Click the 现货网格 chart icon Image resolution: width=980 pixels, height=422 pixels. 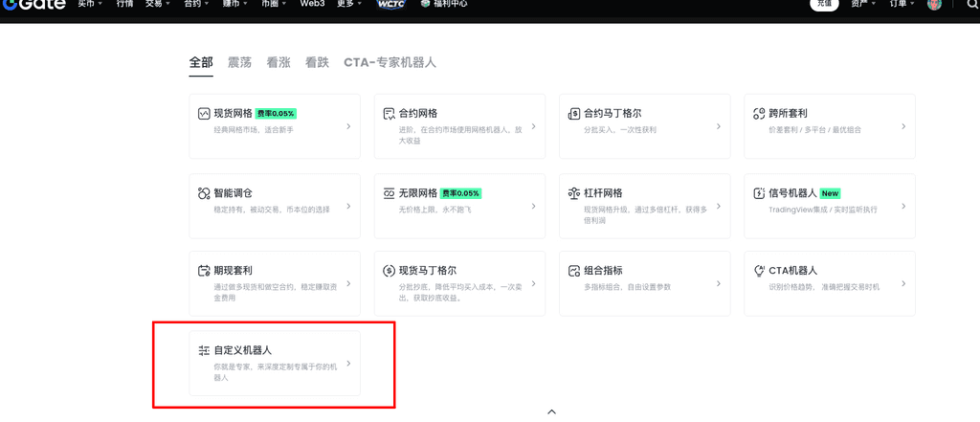point(204,113)
